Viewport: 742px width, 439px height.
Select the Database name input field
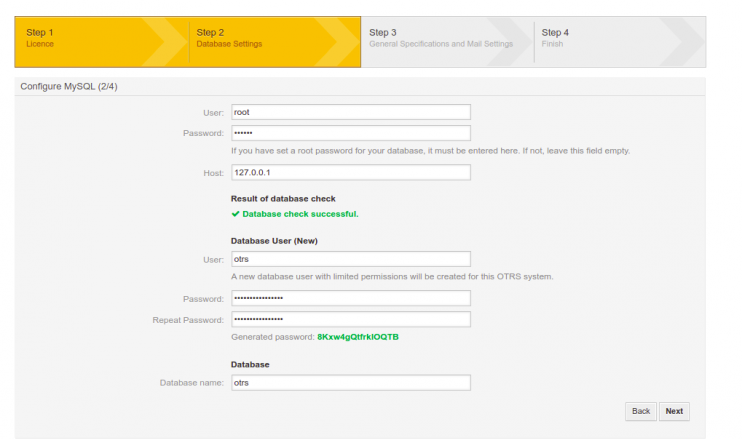[x=350, y=383]
